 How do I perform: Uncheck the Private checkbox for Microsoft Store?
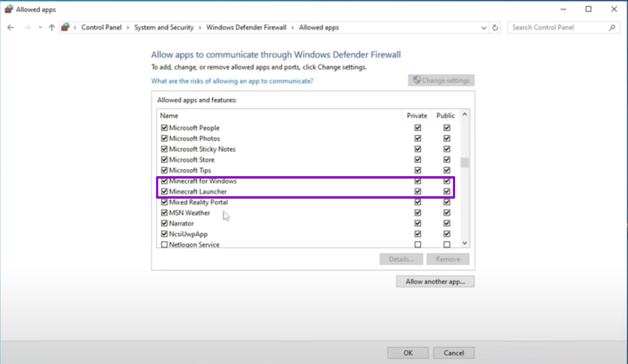tap(417, 159)
